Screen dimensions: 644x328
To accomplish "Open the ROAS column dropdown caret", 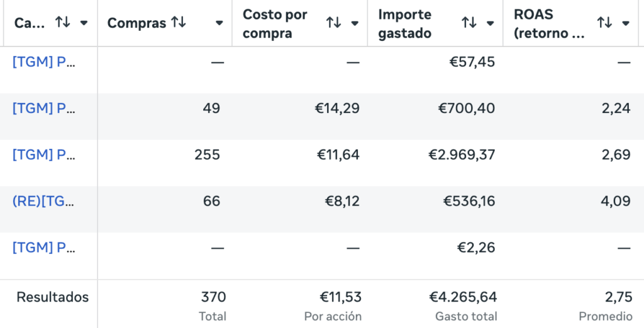I will click(626, 23).
